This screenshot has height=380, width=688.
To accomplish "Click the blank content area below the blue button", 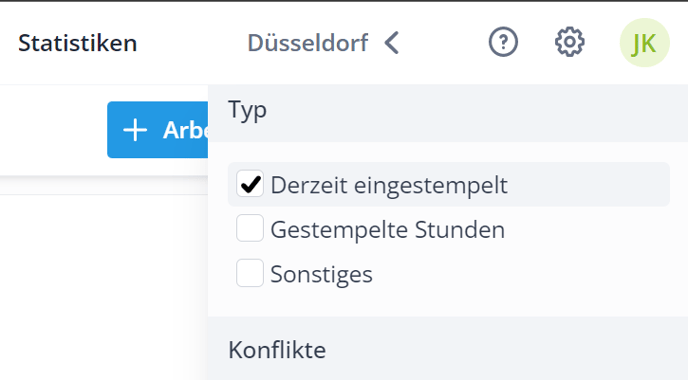I will click(104, 285).
